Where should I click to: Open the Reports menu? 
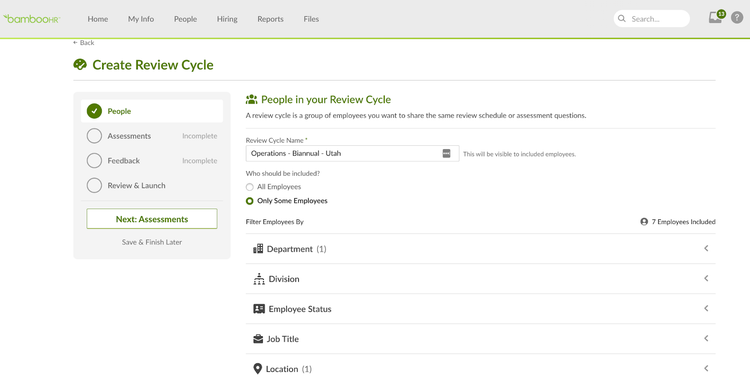[x=270, y=19]
